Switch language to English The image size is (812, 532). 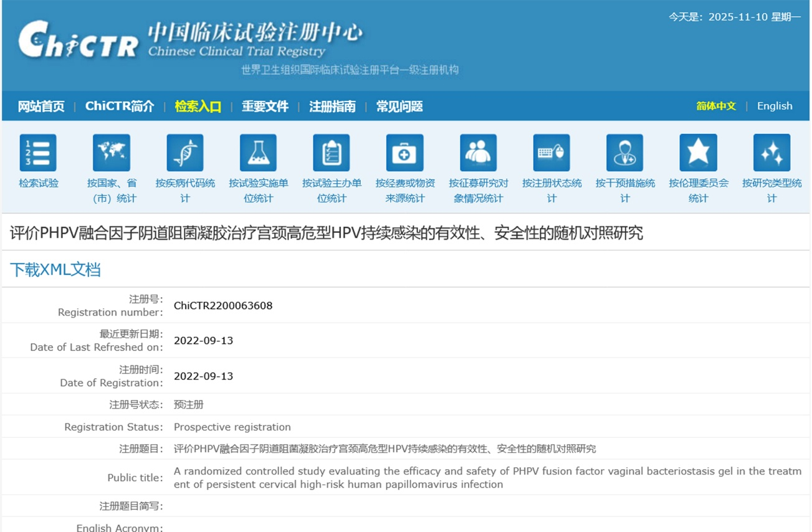[775, 106]
